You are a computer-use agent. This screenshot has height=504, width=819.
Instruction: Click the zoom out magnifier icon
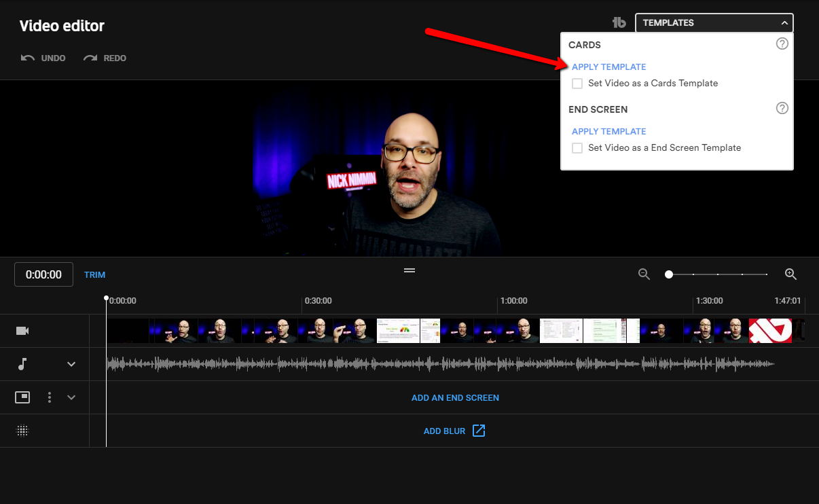click(644, 274)
